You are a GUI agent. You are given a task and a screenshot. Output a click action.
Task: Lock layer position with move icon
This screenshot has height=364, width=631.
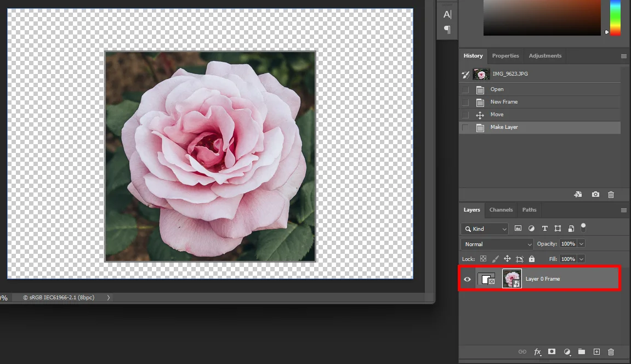[507, 259]
